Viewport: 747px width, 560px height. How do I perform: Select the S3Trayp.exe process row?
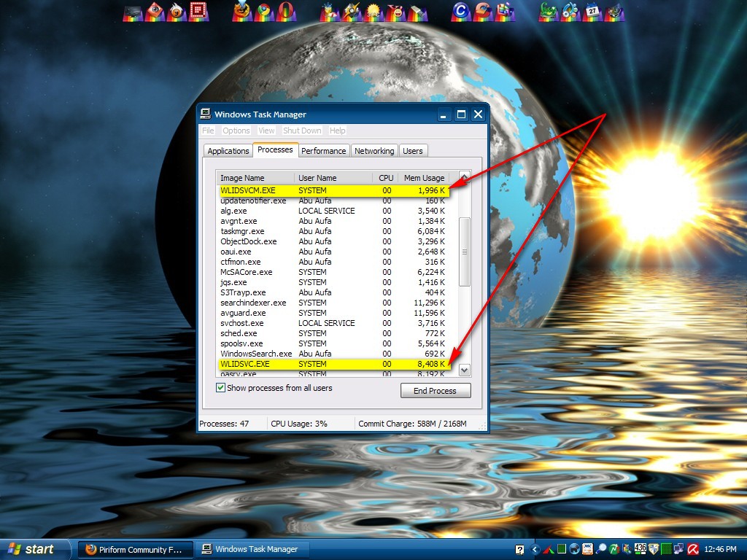pos(333,293)
